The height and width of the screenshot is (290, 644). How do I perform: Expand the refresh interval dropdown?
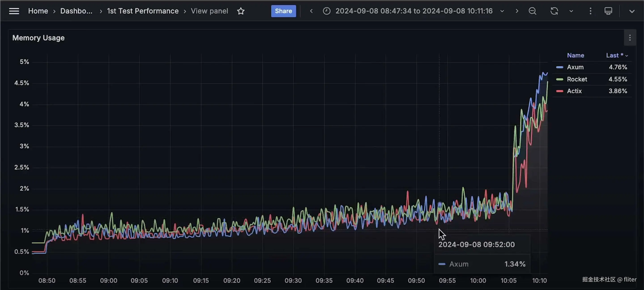(571, 11)
